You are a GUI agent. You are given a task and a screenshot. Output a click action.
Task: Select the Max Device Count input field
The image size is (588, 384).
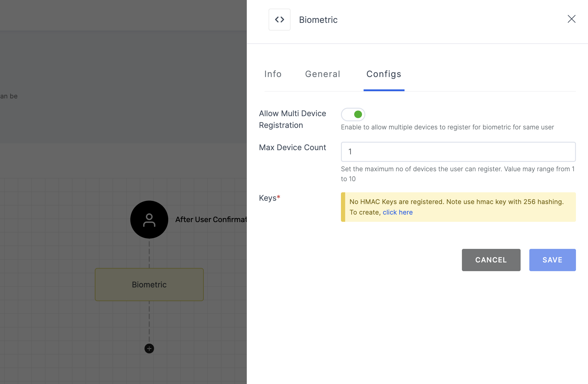point(458,151)
